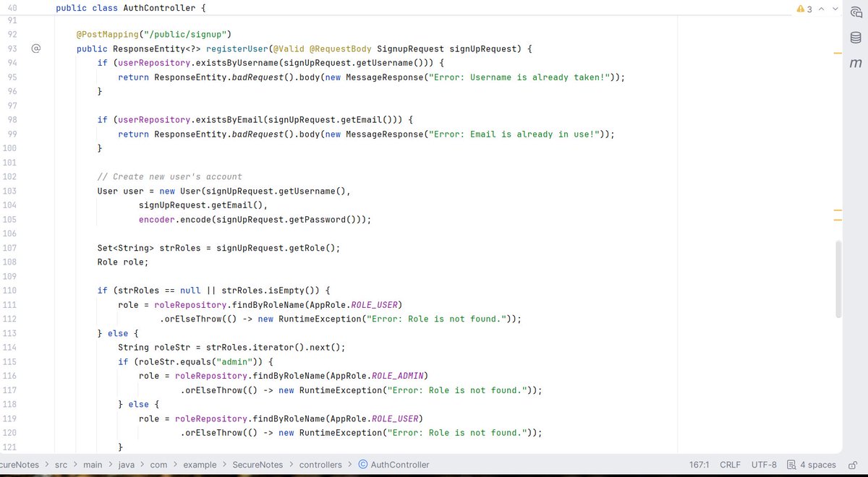Image resolution: width=868 pixels, height=477 pixels.
Task: Click the encoder field on line 105
Action: click(157, 220)
